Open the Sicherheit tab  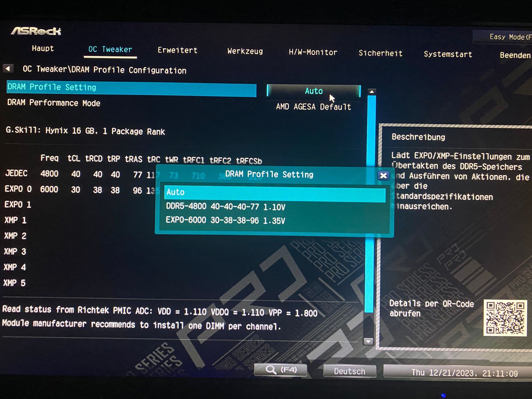pyautogui.click(x=380, y=54)
